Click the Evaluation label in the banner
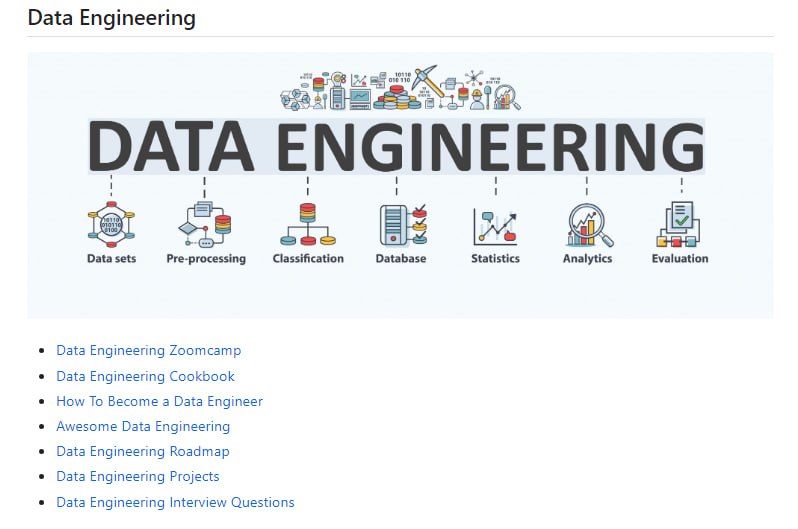The height and width of the screenshot is (529, 798). click(680, 259)
